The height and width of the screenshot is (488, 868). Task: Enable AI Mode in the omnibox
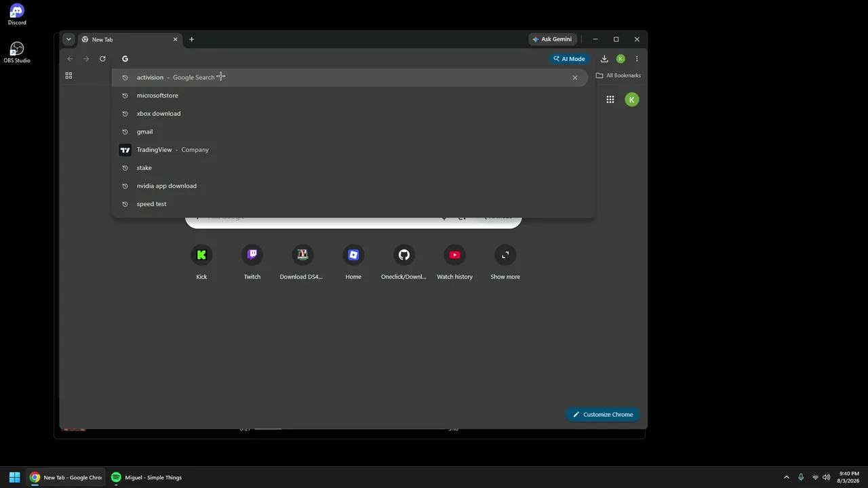(x=569, y=59)
